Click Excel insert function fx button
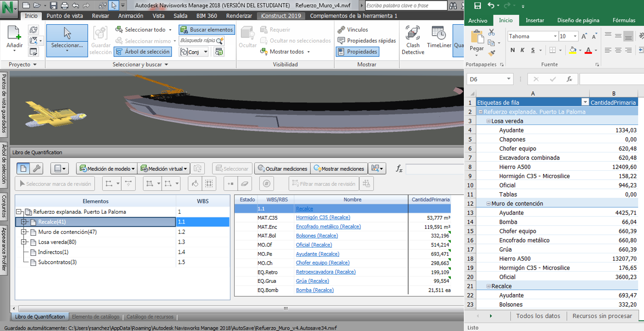This screenshot has height=331, width=644. (x=569, y=79)
